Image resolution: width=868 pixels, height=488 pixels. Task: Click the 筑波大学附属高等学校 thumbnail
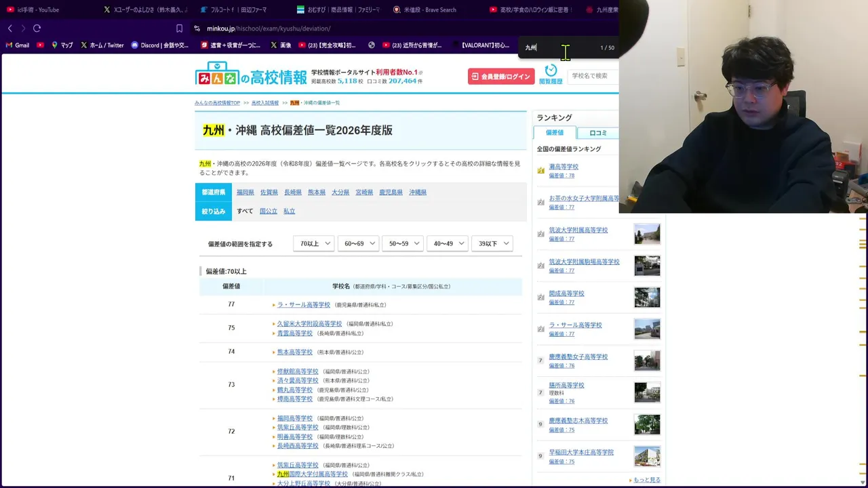tap(647, 234)
